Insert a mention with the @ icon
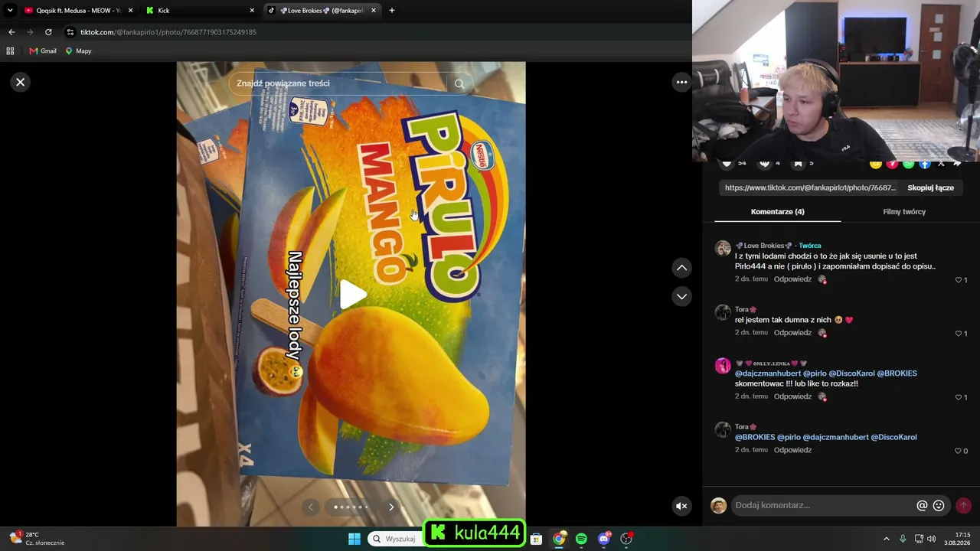Screen dimensions: 980x551 pyautogui.click(x=922, y=505)
